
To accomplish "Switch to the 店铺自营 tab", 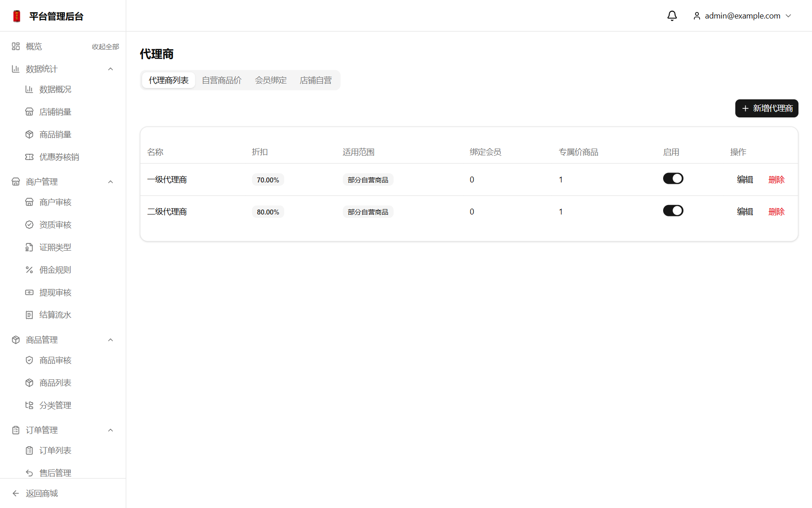I will [x=316, y=80].
